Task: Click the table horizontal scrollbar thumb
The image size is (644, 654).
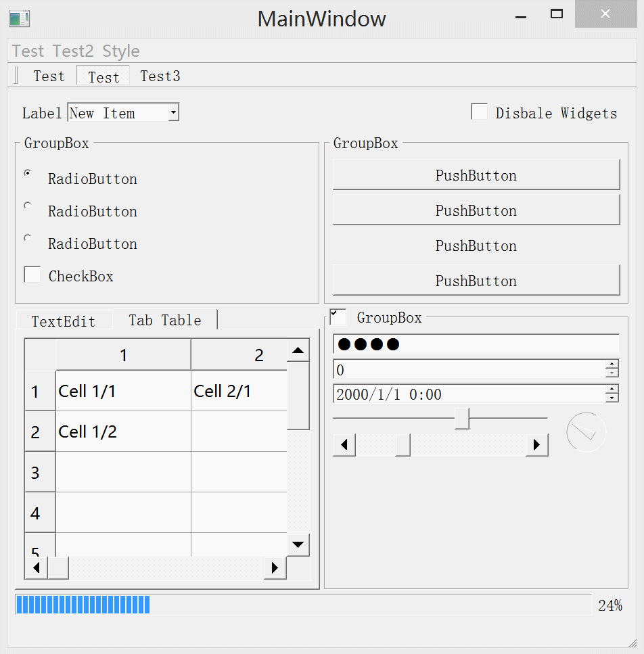Action: 58,567
